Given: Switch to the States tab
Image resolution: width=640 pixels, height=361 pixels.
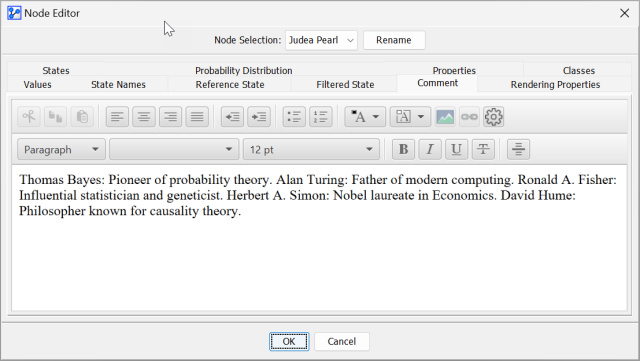Looking at the screenshot, I should click(56, 70).
